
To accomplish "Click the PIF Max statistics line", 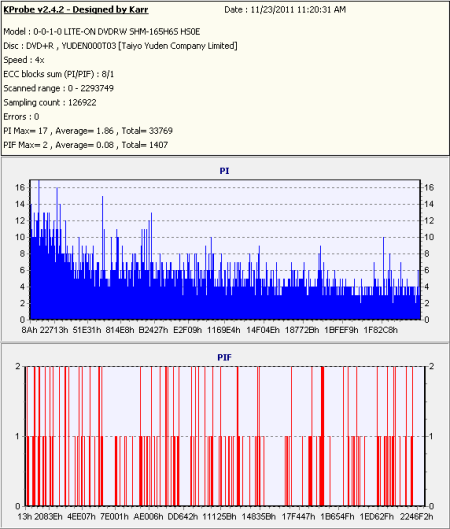I will pyautogui.click(x=85, y=145).
